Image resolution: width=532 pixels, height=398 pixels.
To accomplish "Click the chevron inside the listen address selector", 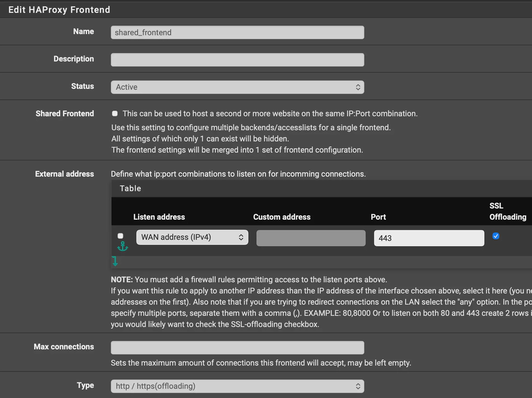I will (242, 237).
